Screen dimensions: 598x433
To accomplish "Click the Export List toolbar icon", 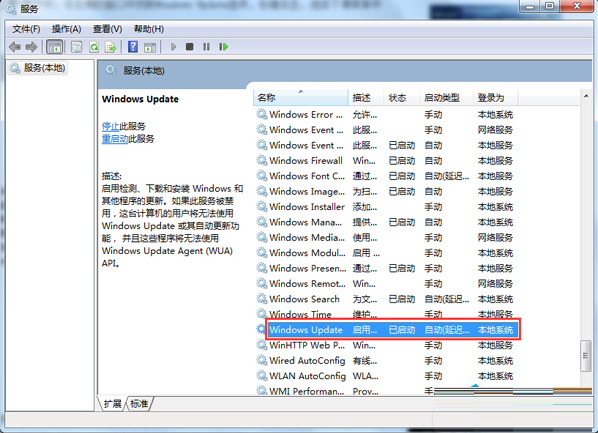I will tap(111, 47).
